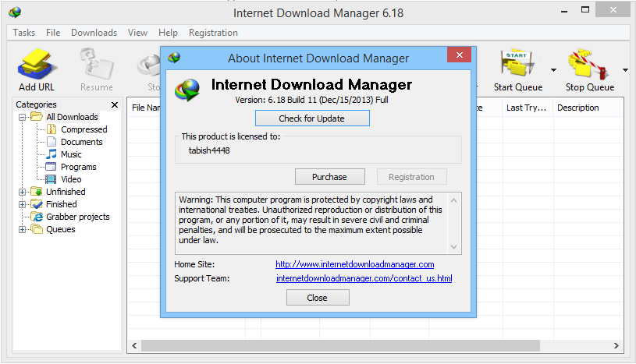Click the Resume toolbar icon
The height and width of the screenshot is (364, 636).
[x=97, y=64]
